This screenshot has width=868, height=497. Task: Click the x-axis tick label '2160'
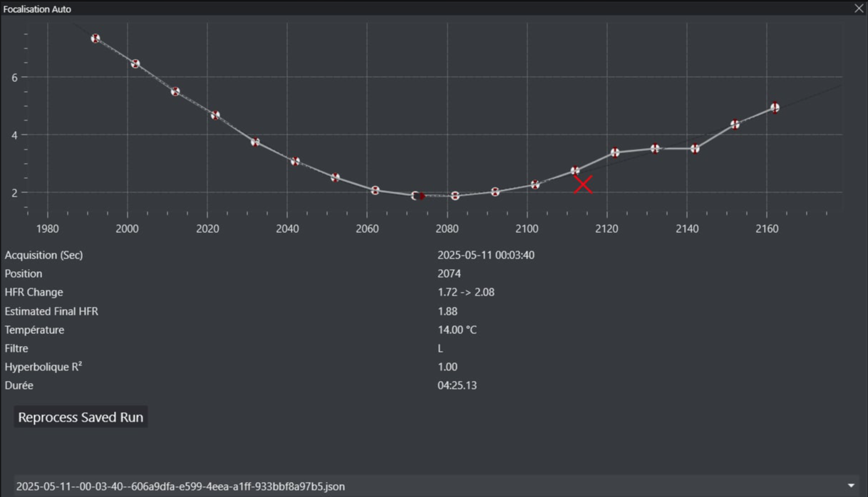coord(767,228)
